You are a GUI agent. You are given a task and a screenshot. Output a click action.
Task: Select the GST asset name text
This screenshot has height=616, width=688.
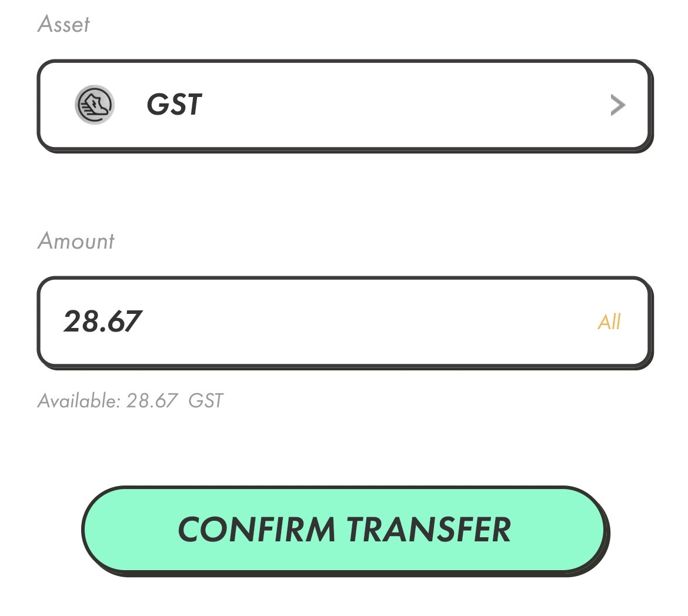coord(174,105)
